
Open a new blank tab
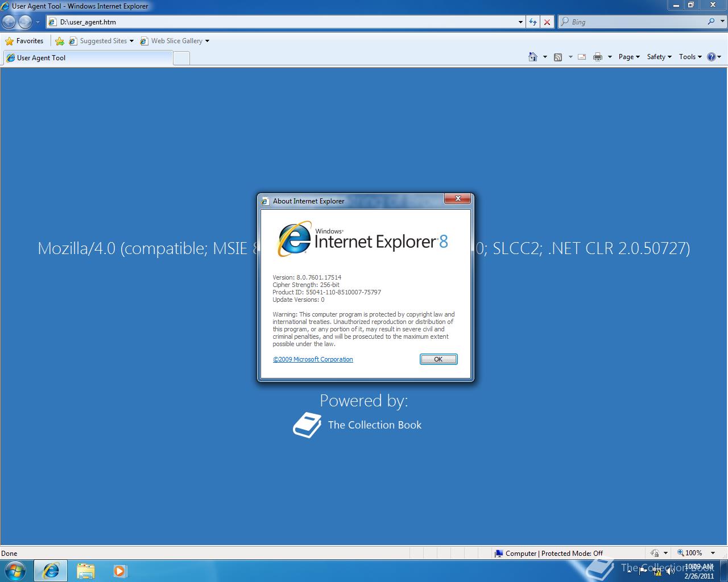pyautogui.click(x=181, y=58)
